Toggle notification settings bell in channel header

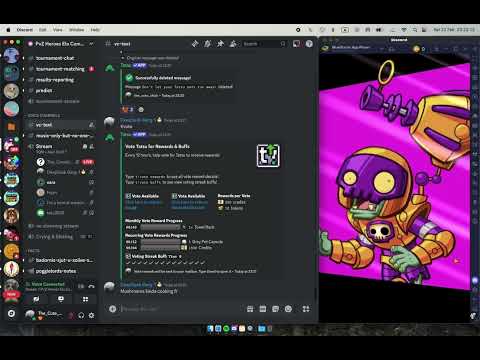[208, 44]
